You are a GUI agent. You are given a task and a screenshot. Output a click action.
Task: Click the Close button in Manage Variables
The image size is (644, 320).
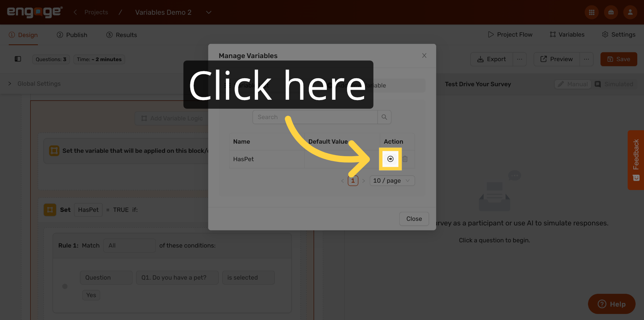coord(414,219)
